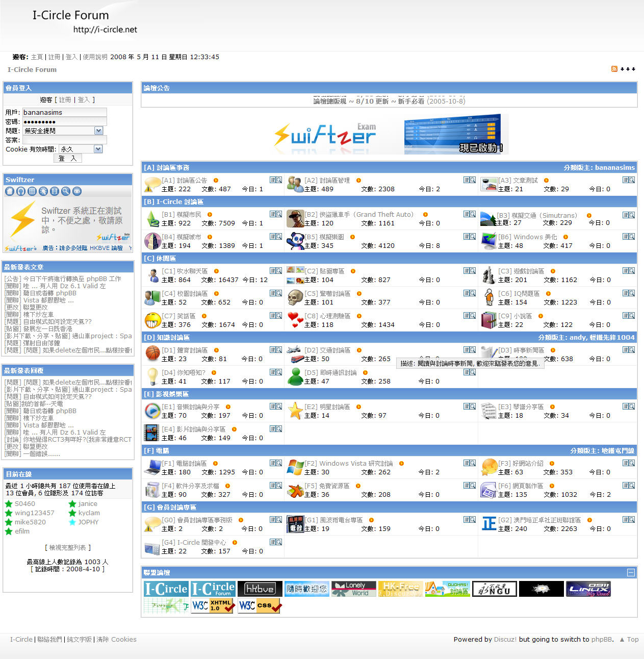
Task: Open the [C1] 吹水聊天區 forum link
Action: pos(185,271)
